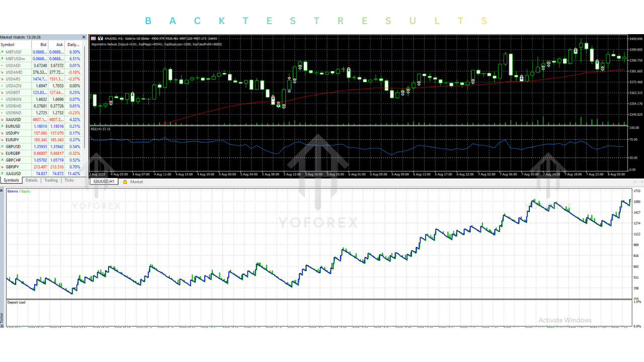
Task: Close the Market Watch panel
Action: [x=84, y=37]
